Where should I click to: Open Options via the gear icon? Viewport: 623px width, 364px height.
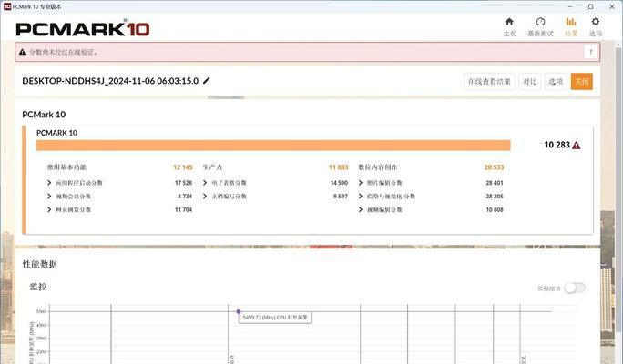pos(595,22)
